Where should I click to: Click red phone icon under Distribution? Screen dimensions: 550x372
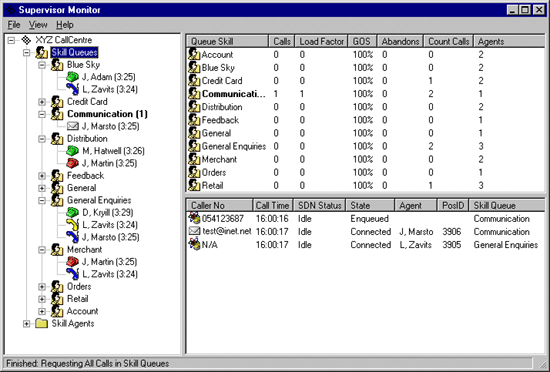point(72,163)
